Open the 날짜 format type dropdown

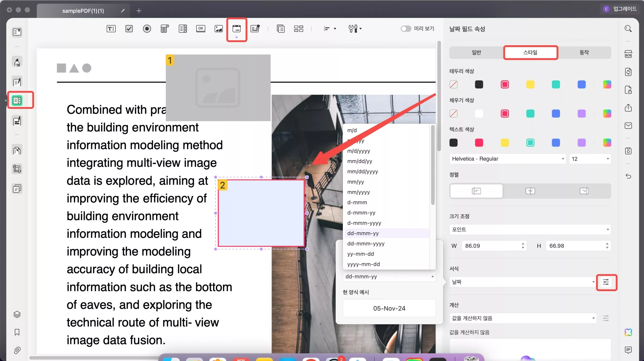(x=523, y=282)
